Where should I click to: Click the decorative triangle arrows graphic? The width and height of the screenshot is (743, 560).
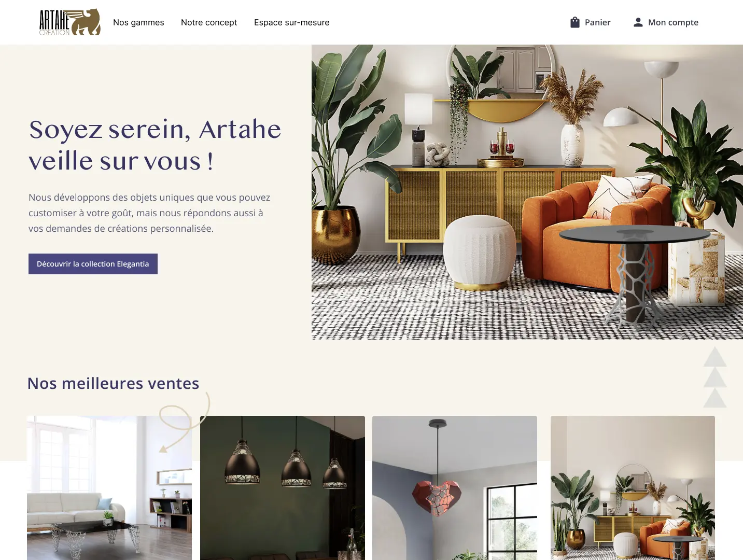[715, 377]
